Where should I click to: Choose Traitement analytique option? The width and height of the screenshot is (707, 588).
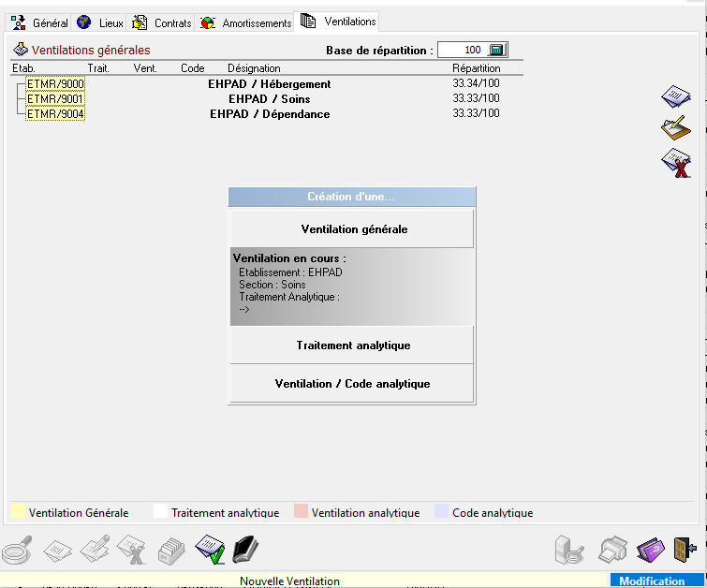tap(353, 345)
